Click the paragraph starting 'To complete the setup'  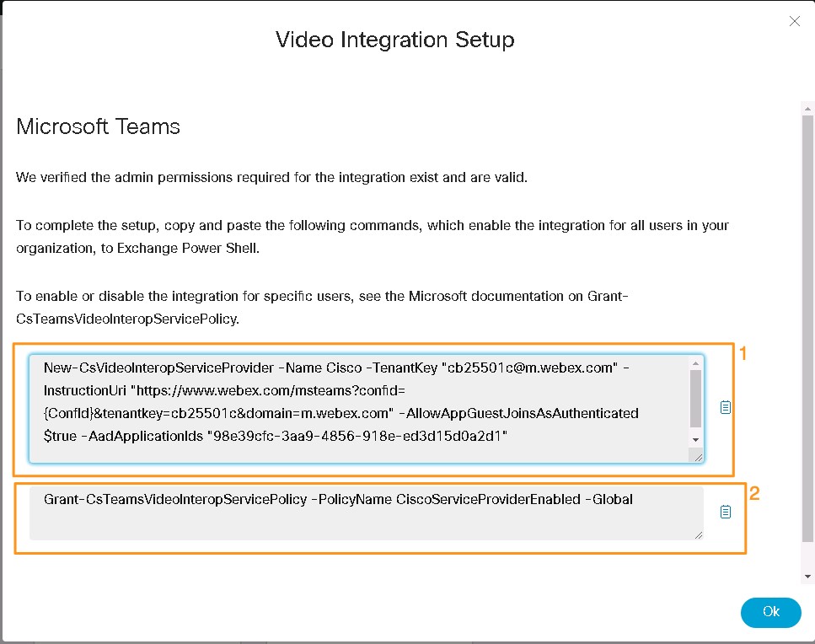tap(373, 237)
